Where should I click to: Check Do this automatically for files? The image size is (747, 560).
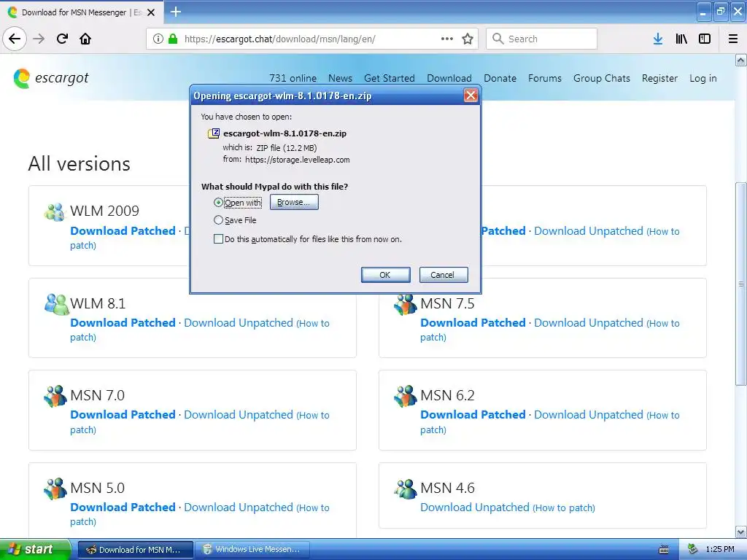click(x=218, y=239)
